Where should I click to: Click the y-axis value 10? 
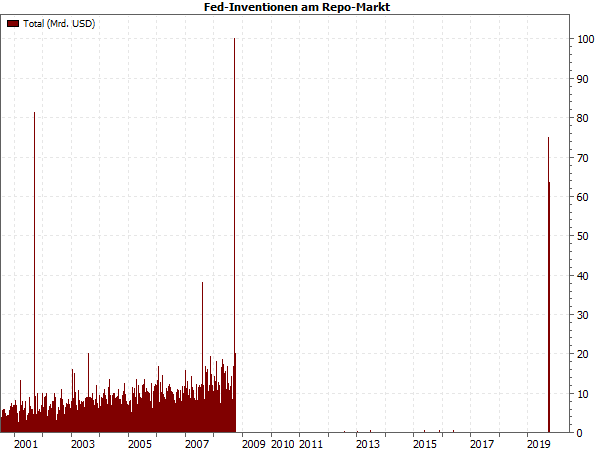click(582, 394)
